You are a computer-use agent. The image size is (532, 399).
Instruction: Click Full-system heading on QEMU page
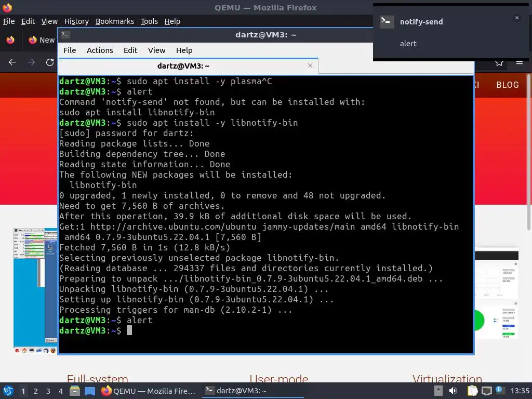coord(97,378)
